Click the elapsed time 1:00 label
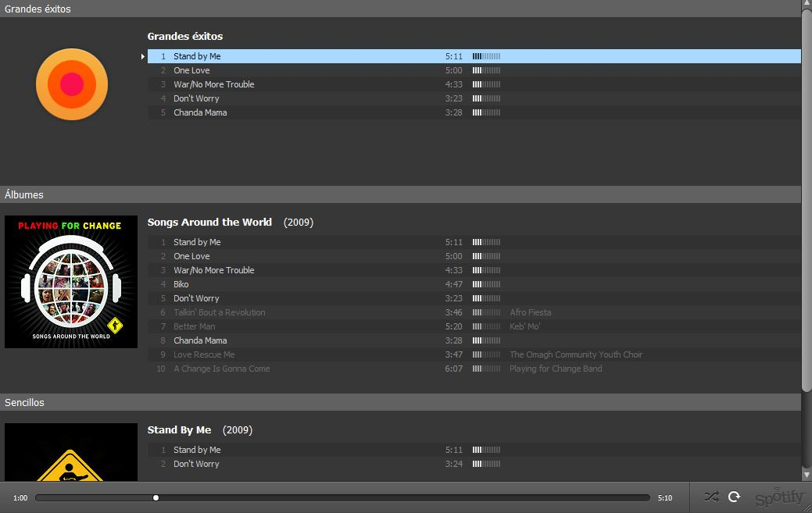The image size is (812, 513). [20, 498]
